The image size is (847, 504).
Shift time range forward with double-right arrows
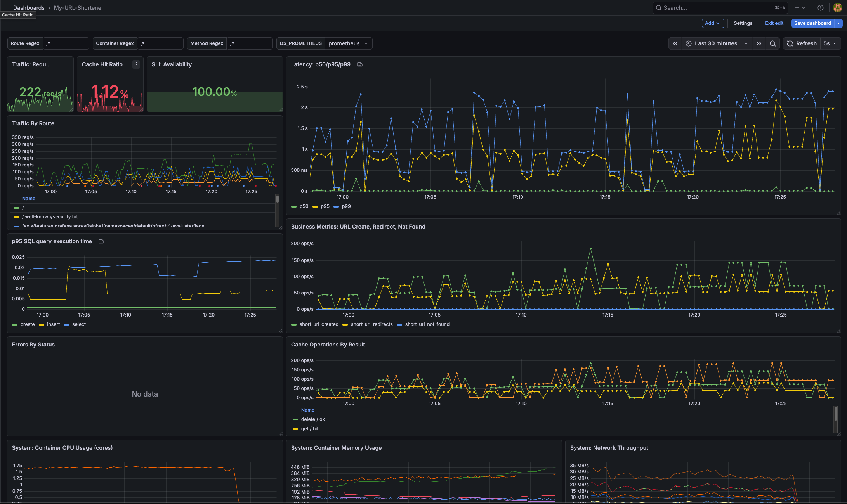coord(759,43)
